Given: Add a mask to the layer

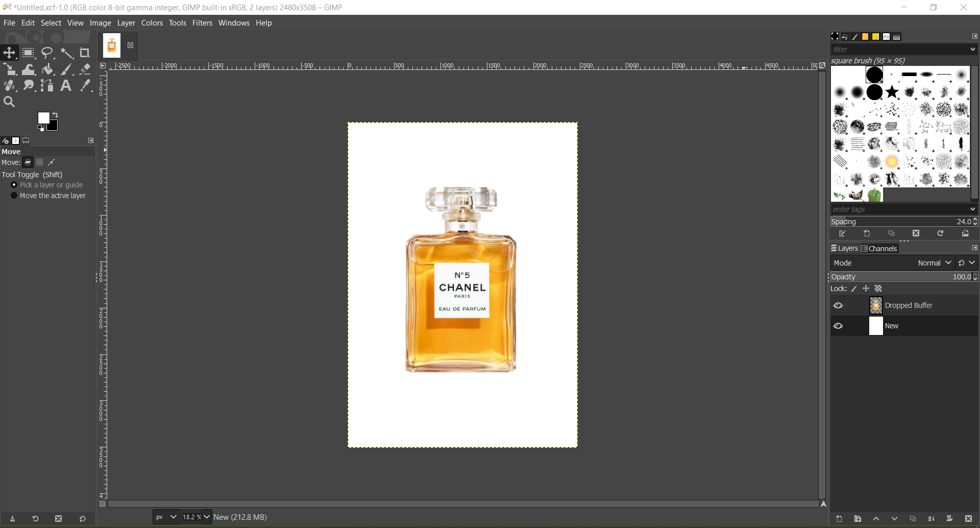Looking at the screenshot, I should tap(950, 519).
